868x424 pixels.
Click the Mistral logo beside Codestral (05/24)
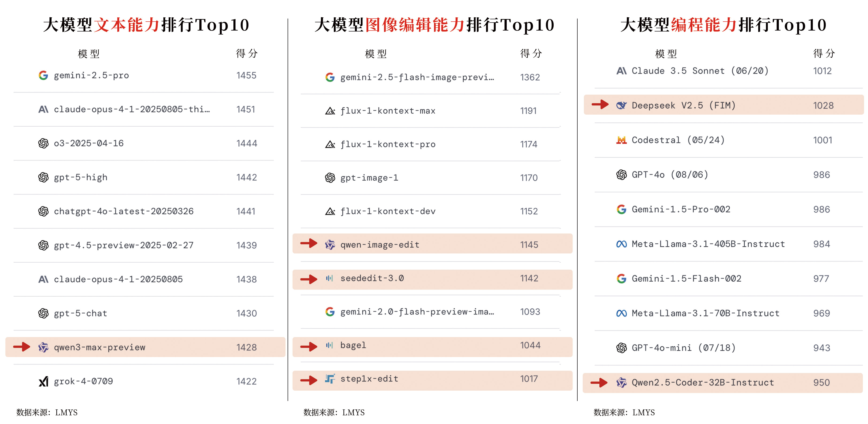click(621, 140)
